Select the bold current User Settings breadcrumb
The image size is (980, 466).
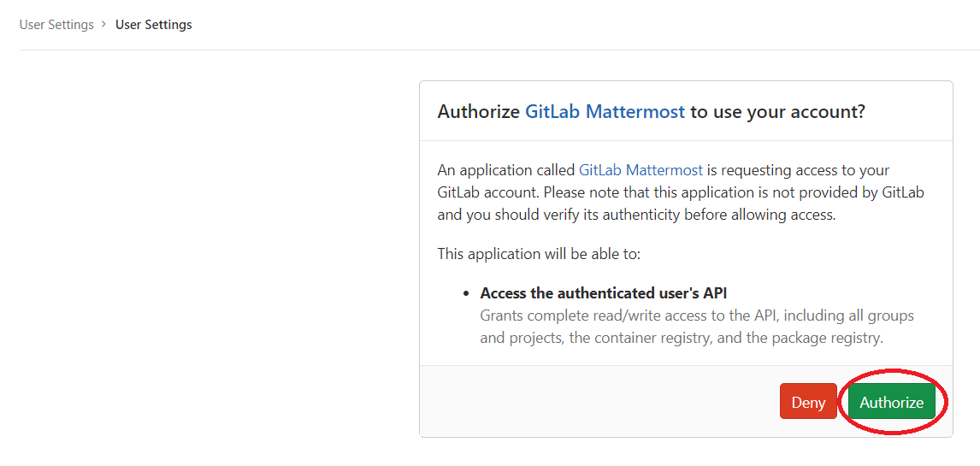tap(154, 25)
